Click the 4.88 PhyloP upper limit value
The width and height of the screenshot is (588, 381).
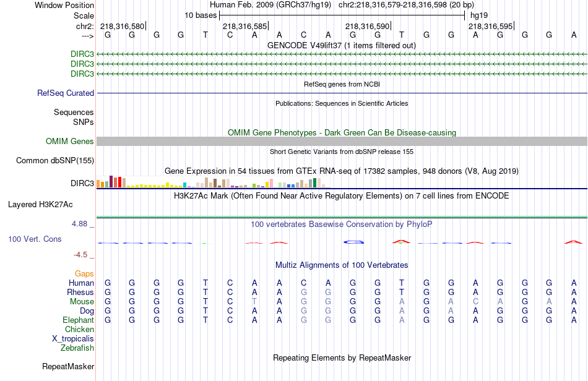79,224
